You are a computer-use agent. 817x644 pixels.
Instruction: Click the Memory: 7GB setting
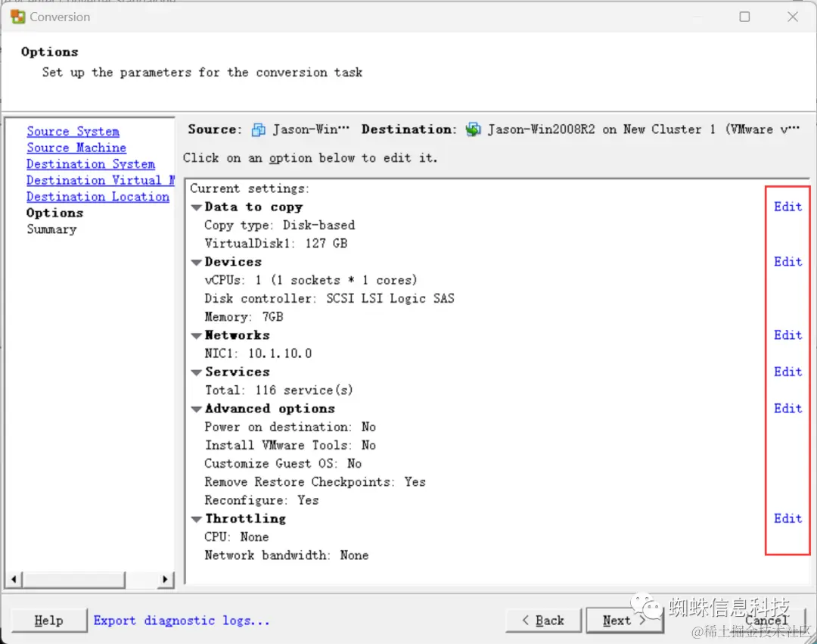[244, 317]
